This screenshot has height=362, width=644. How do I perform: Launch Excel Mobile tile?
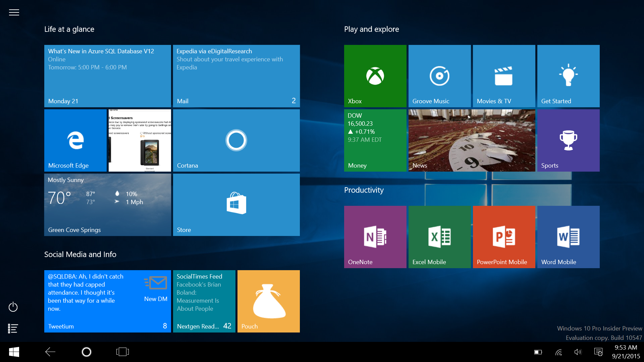coord(439,237)
